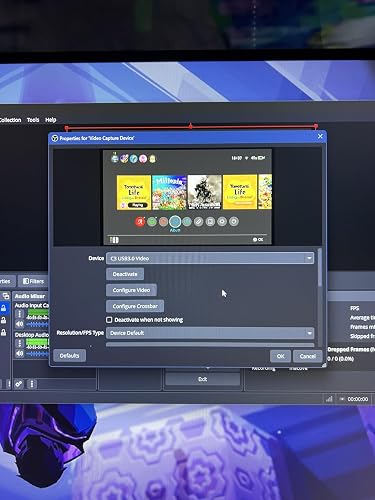375x500 pixels.
Task: Toggle the middle lock icon in sources list
Action: [x=3, y=320]
